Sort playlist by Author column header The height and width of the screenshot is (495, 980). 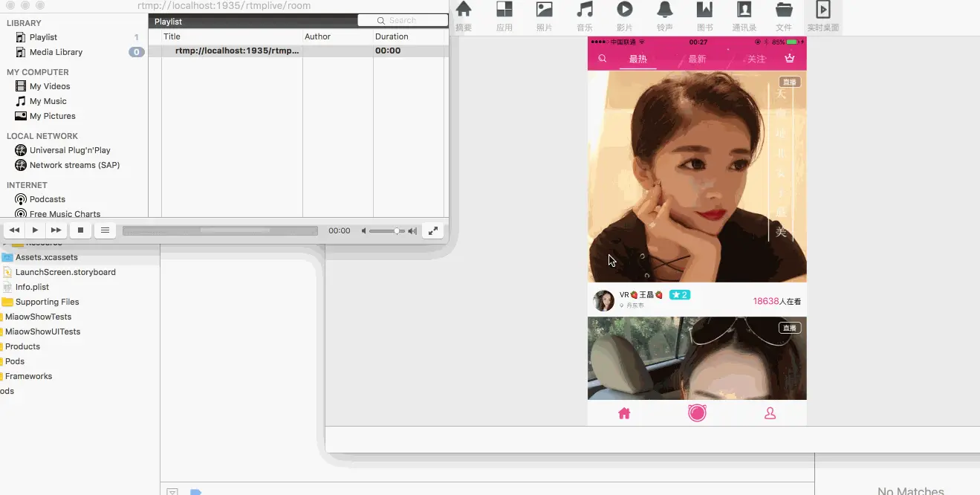point(337,36)
